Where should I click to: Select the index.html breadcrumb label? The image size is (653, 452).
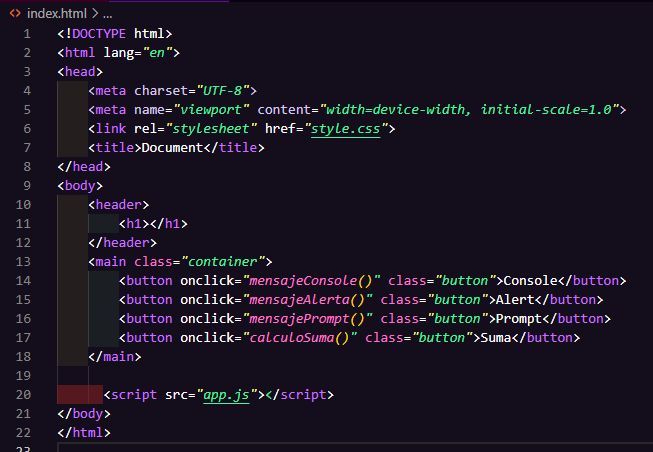[57, 14]
